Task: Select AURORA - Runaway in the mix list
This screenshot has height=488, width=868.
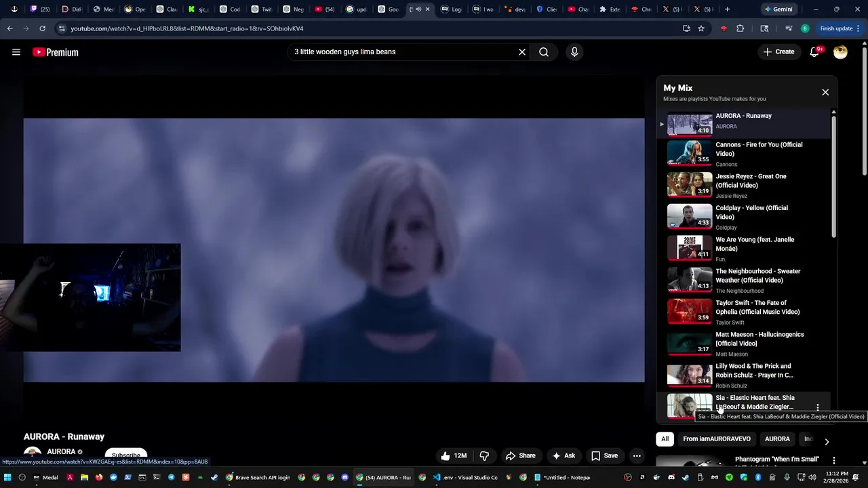Action: tap(743, 123)
